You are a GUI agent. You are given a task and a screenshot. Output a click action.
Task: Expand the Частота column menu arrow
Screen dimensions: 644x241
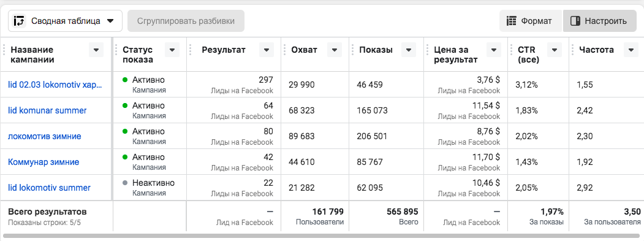click(631, 50)
